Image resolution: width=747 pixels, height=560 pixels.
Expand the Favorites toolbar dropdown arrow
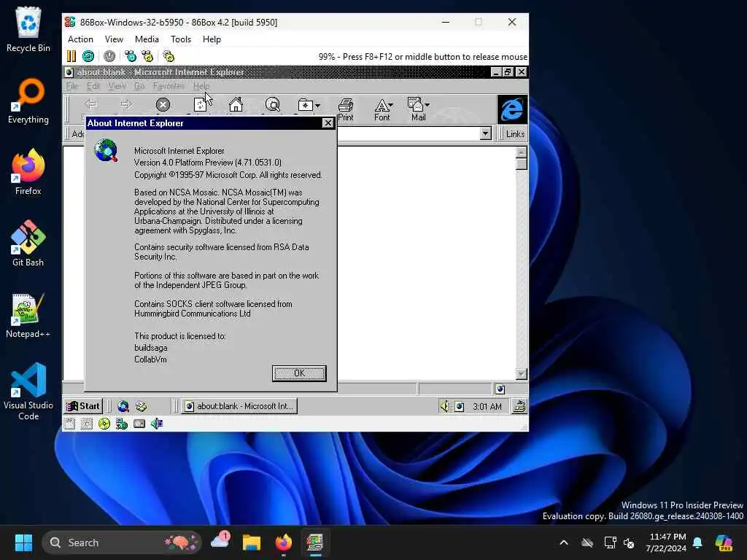318,105
